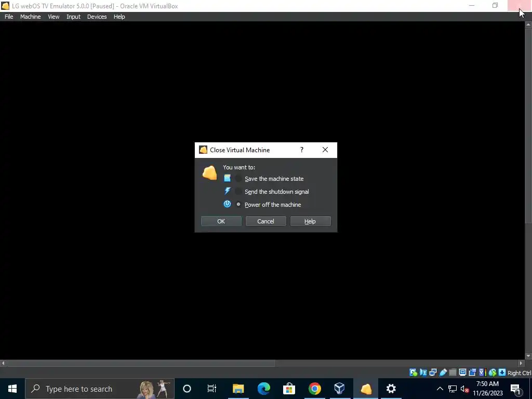Click the recording status icon
The height and width of the screenshot is (399, 532).
(x=472, y=373)
